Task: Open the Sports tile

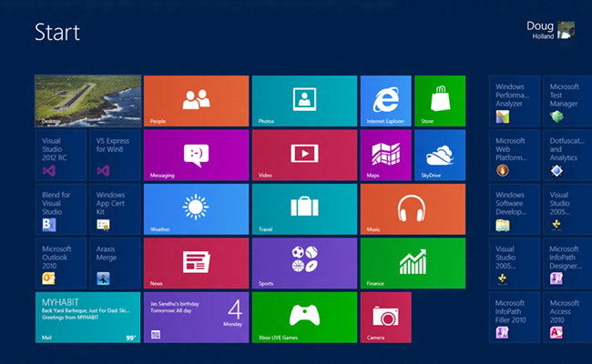Action: [x=304, y=263]
